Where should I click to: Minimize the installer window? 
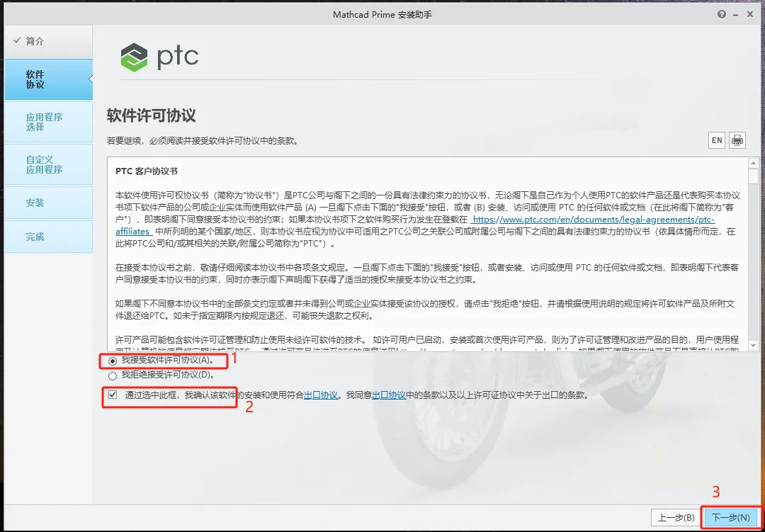click(737, 15)
